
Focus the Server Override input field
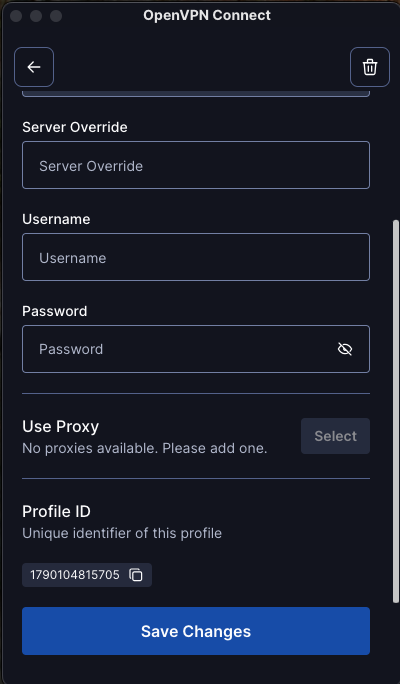coord(196,165)
